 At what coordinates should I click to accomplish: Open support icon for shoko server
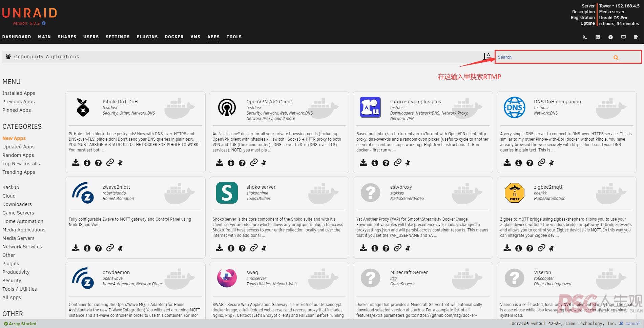coord(242,248)
